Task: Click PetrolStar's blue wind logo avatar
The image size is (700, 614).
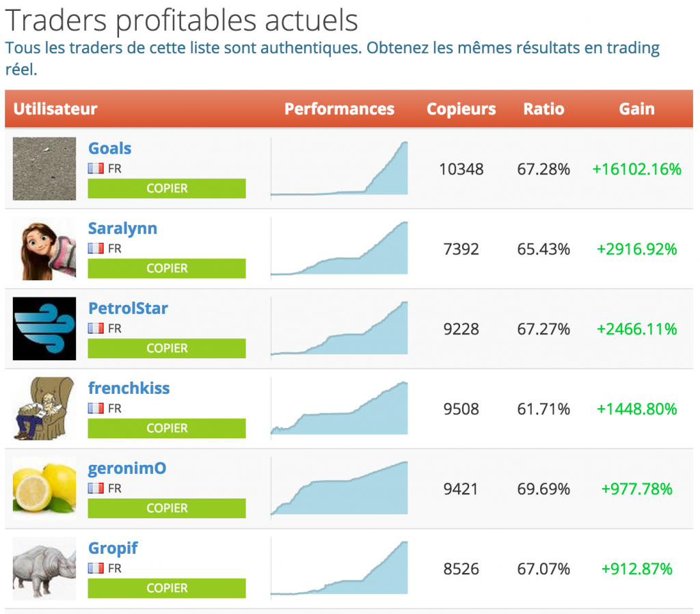Action: (44, 329)
